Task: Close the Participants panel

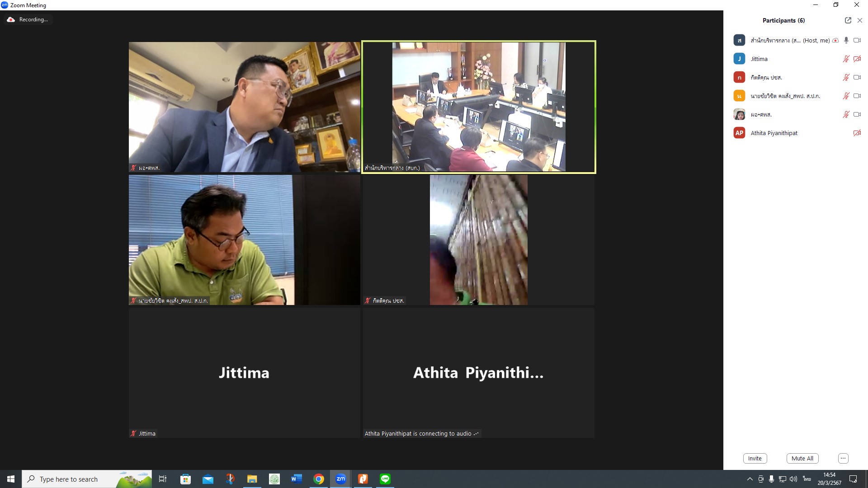Action: (860, 20)
